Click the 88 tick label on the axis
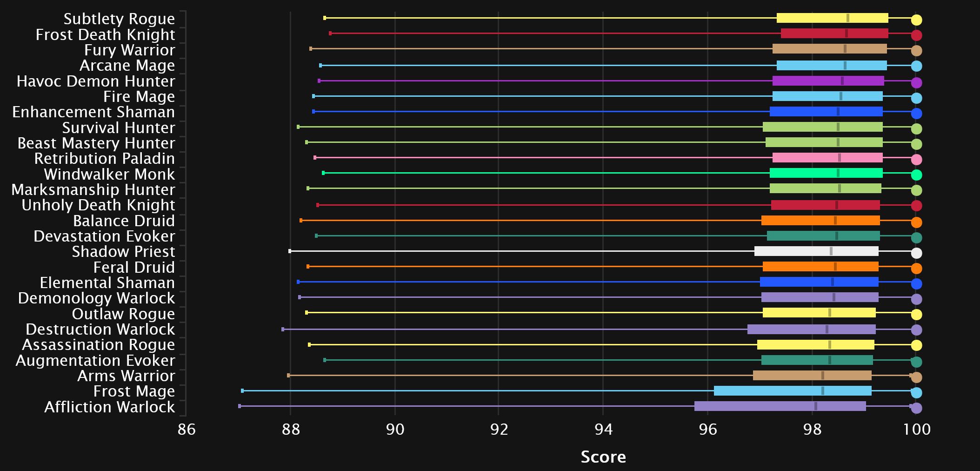This screenshot has height=471, width=980. [x=291, y=429]
